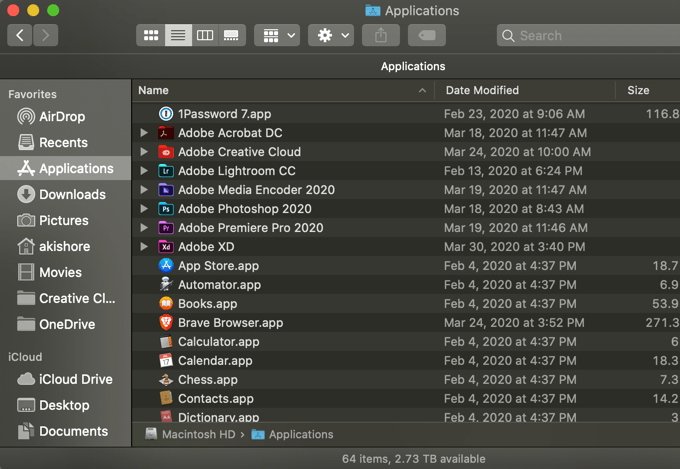Expand the Adobe Lightroom CC folder
The height and width of the screenshot is (469, 680).
[144, 171]
